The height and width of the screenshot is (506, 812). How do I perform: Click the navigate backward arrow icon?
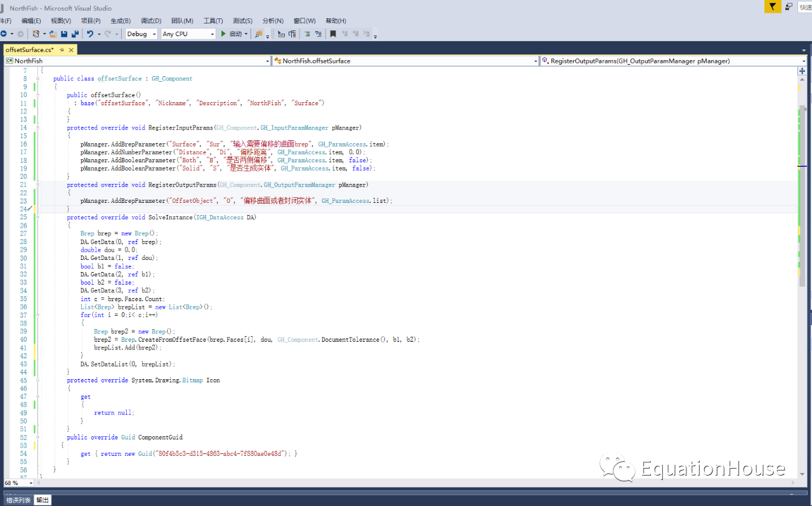pos(3,34)
